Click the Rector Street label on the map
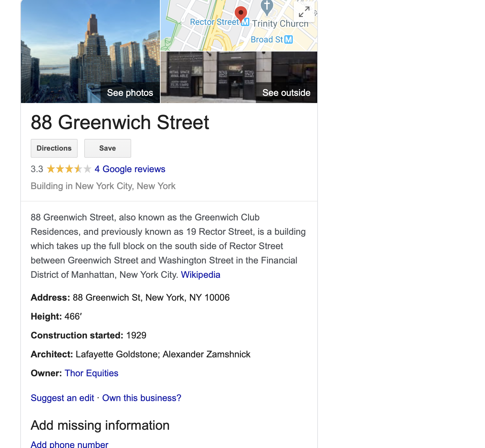 (215, 22)
